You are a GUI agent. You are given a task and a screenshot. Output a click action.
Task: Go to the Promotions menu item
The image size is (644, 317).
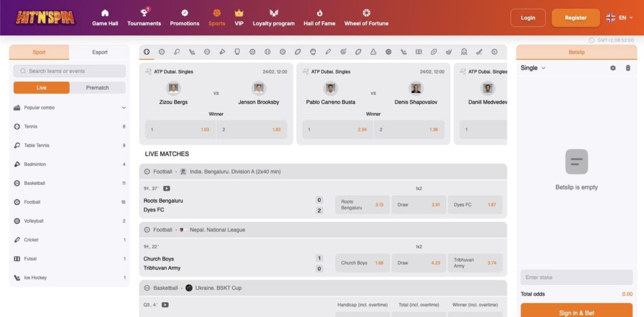point(184,18)
